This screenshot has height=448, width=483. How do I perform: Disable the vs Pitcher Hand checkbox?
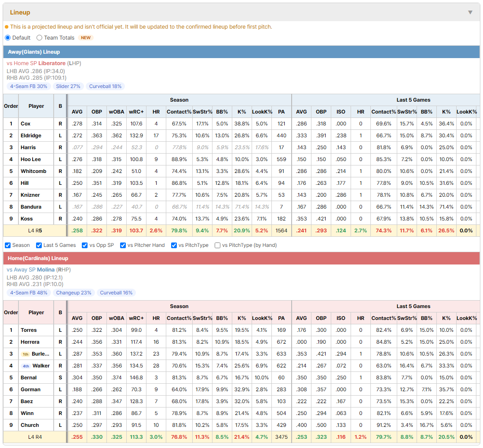123,245
